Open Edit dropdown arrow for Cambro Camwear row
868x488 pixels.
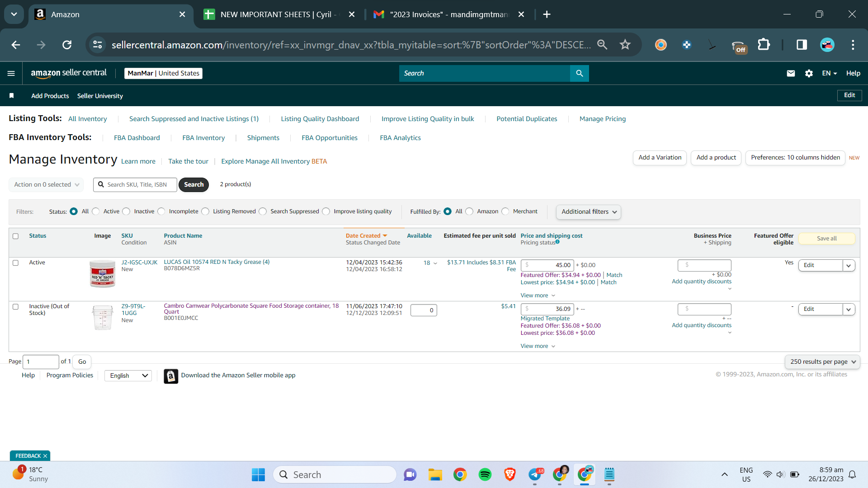[849, 310]
